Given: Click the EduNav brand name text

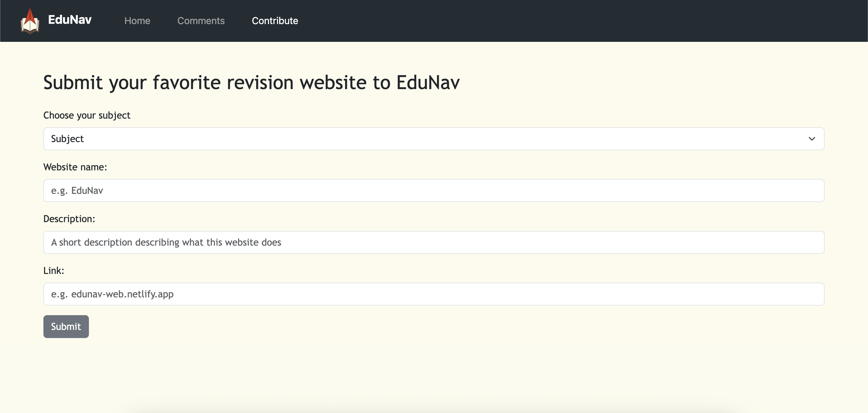Looking at the screenshot, I should coord(70,20).
